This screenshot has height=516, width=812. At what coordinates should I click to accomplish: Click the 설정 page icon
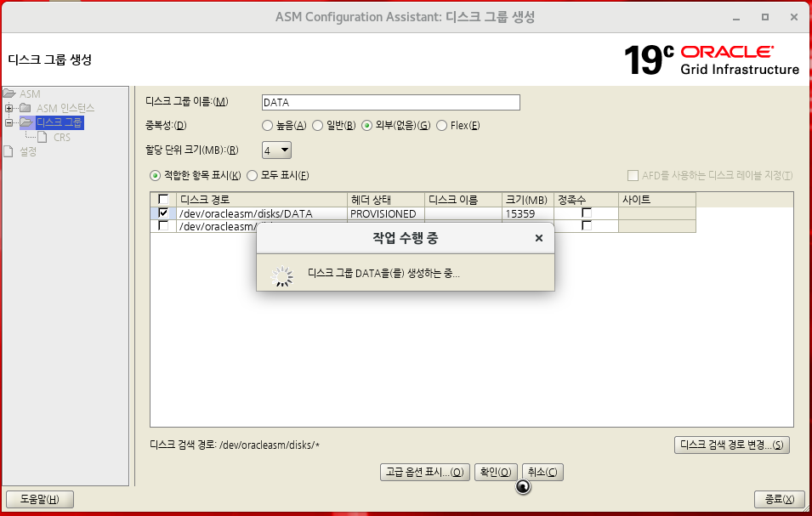pyautogui.click(x=8, y=151)
